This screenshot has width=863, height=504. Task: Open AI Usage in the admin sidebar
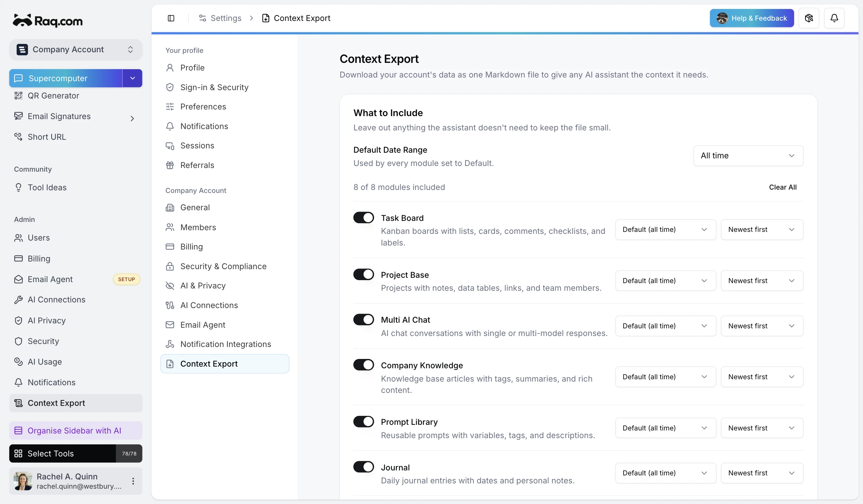point(75,362)
